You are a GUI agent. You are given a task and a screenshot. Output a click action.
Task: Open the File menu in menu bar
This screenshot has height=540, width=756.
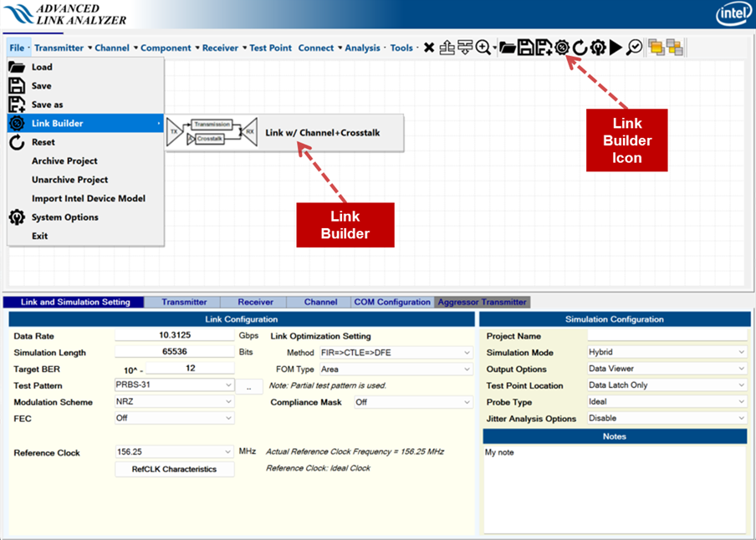[18, 48]
